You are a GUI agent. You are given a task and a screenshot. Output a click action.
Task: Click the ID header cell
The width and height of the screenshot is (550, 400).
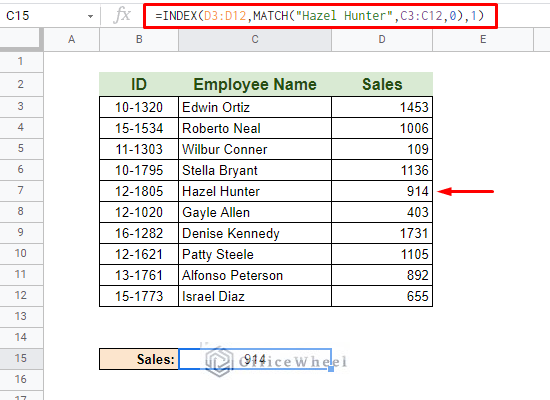[139, 84]
